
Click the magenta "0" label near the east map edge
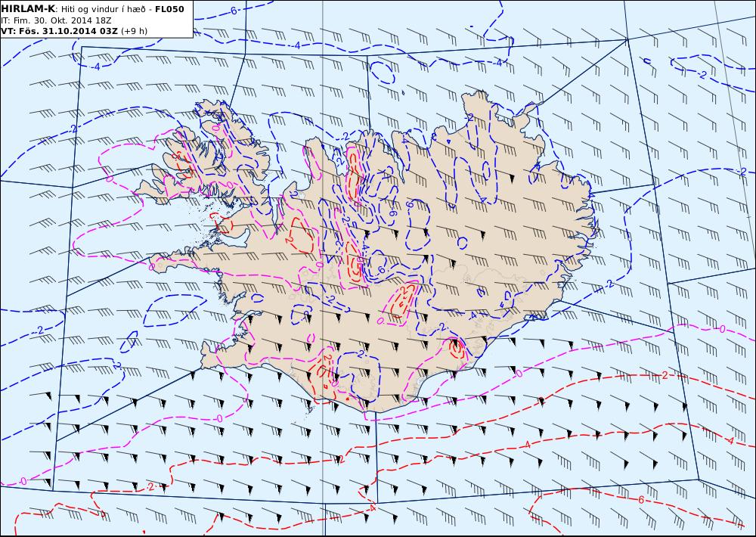click(722, 329)
